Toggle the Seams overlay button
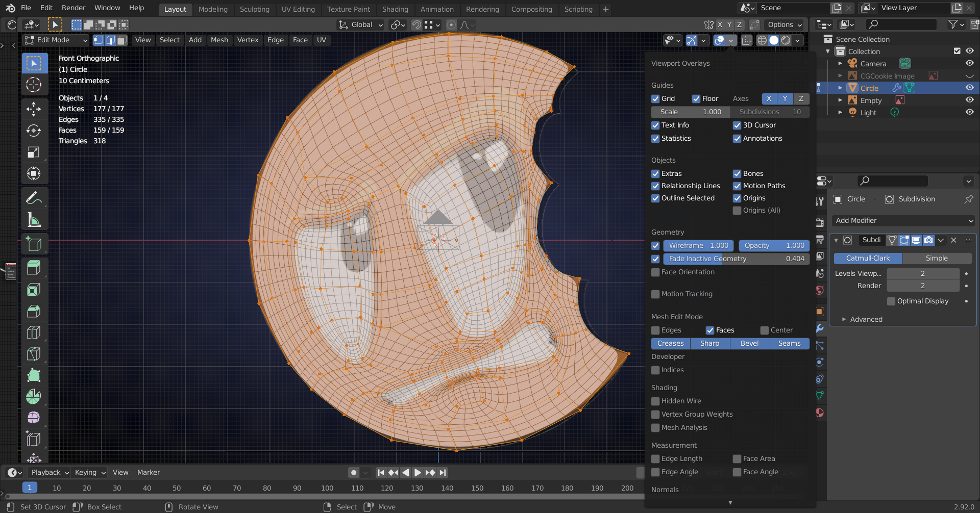 click(789, 344)
